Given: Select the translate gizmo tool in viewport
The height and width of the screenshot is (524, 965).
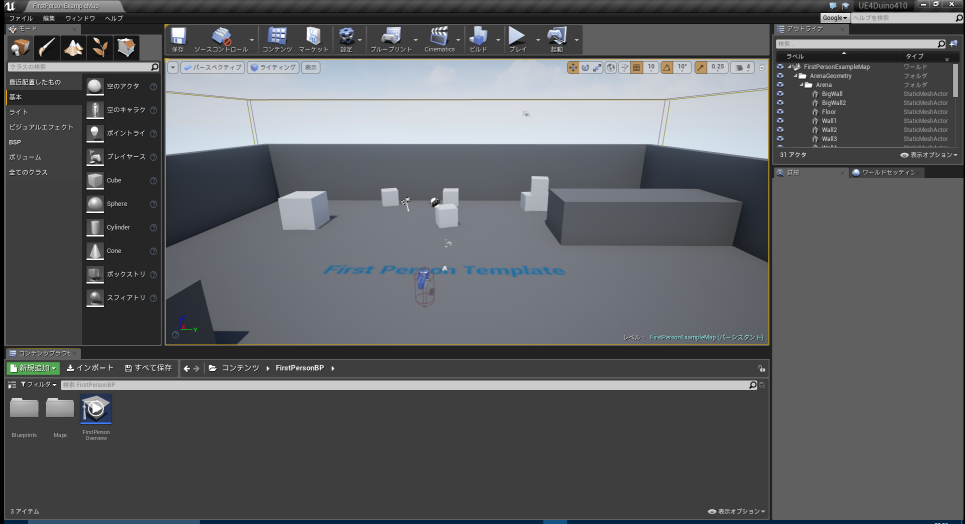Looking at the screenshot, I should click(x=573, y=68).
